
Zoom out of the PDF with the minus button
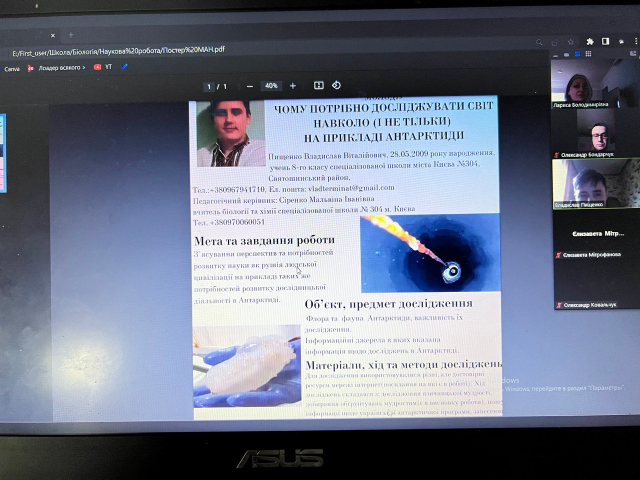250,86
